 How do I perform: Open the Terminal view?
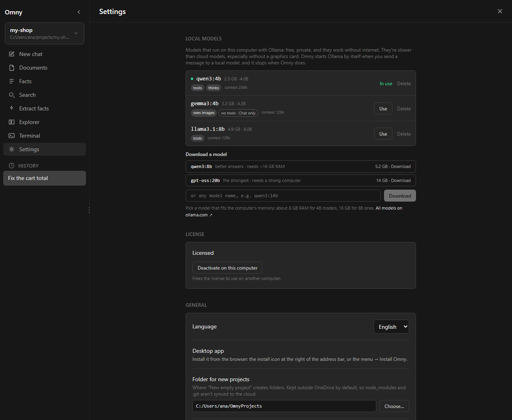(44, 136)
